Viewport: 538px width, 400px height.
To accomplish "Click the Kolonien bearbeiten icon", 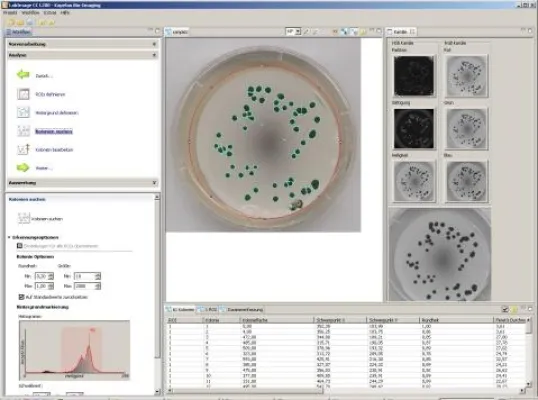I will pos(23,149).
